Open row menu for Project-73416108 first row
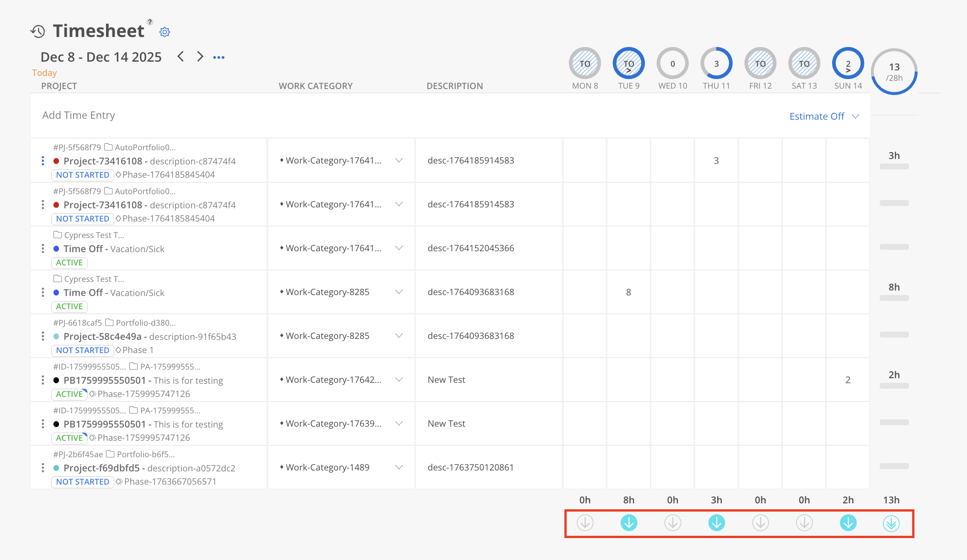The image size is (967, 560). click(43, 161)
